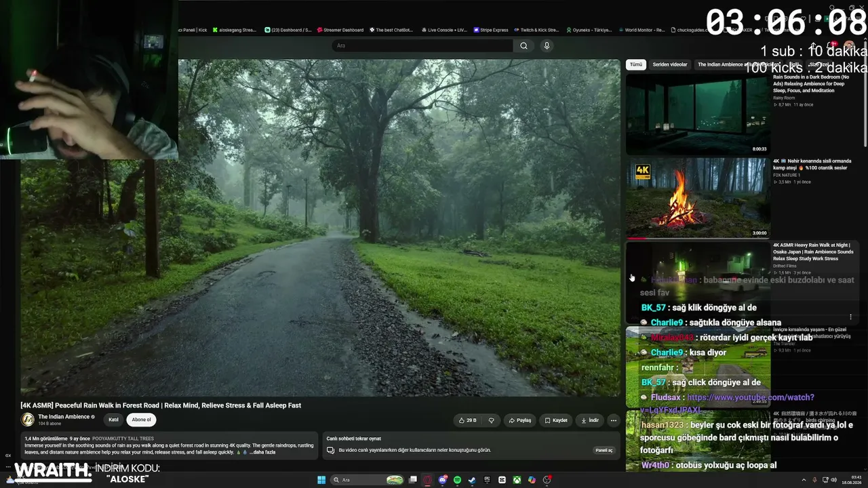
Task: Open 'The best ChatBot' bookmark
Action: [391, 30]
